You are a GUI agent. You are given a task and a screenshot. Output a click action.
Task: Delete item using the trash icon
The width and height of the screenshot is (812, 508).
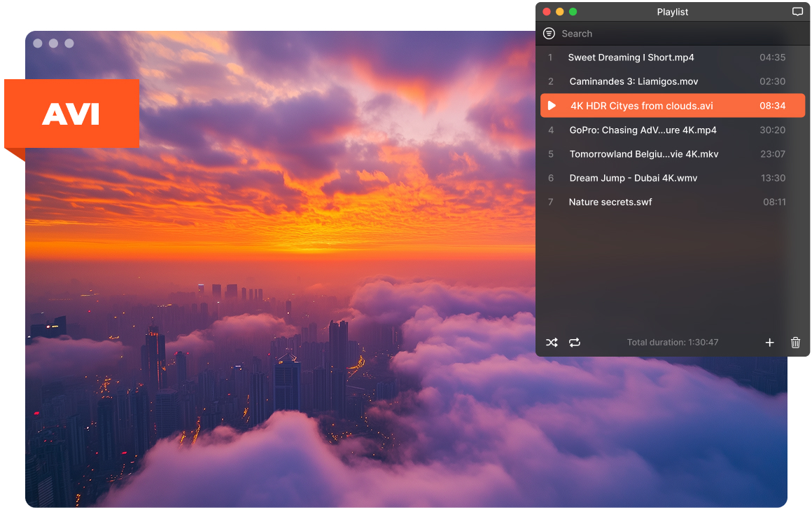(795, 343)
